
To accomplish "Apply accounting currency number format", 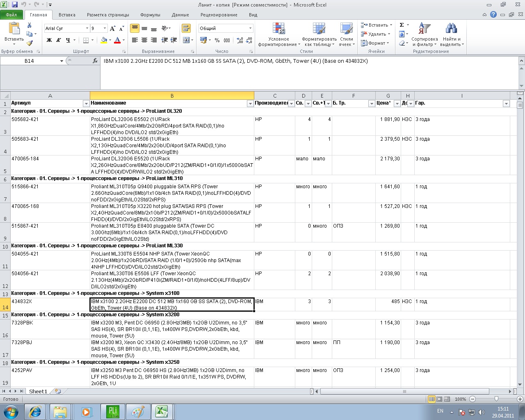I will click(203, 40).
